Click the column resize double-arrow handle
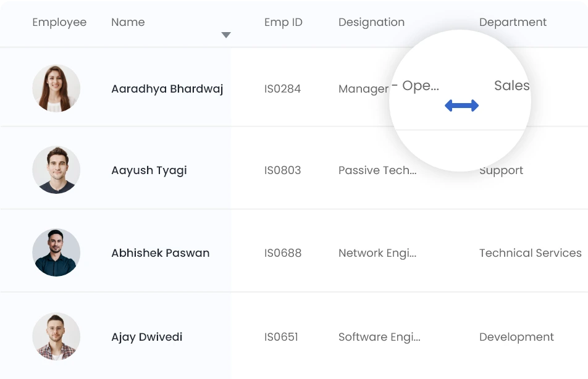The image size is (588, 379). (x=461, y=106)
